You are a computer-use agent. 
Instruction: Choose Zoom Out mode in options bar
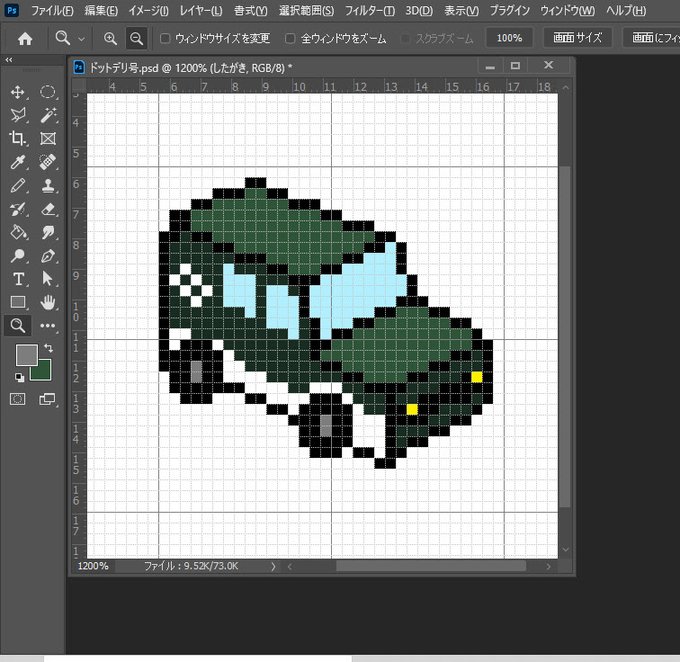[x=136, y=39]
